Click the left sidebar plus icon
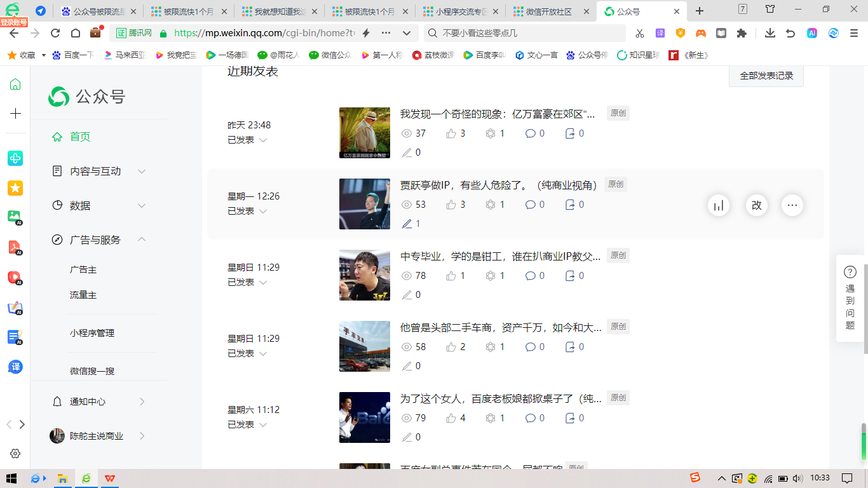 tap(15, 114)
